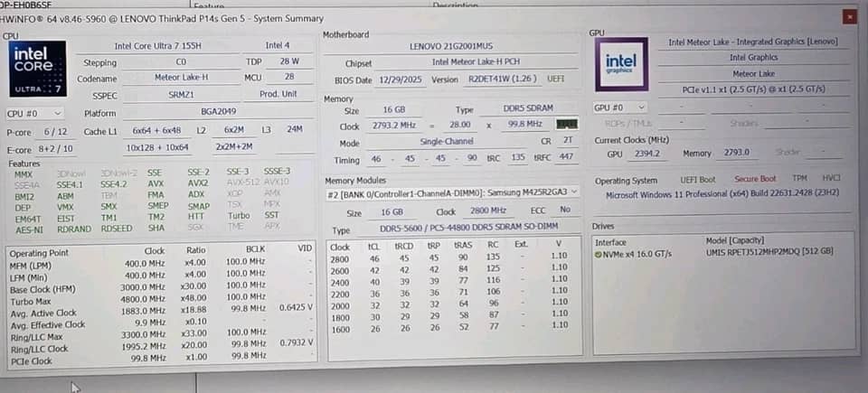Click the 2T command rate value
Image resolution: width=868 pixels, height=393 pixels.
pyautogui.click(x=567, y=141)
